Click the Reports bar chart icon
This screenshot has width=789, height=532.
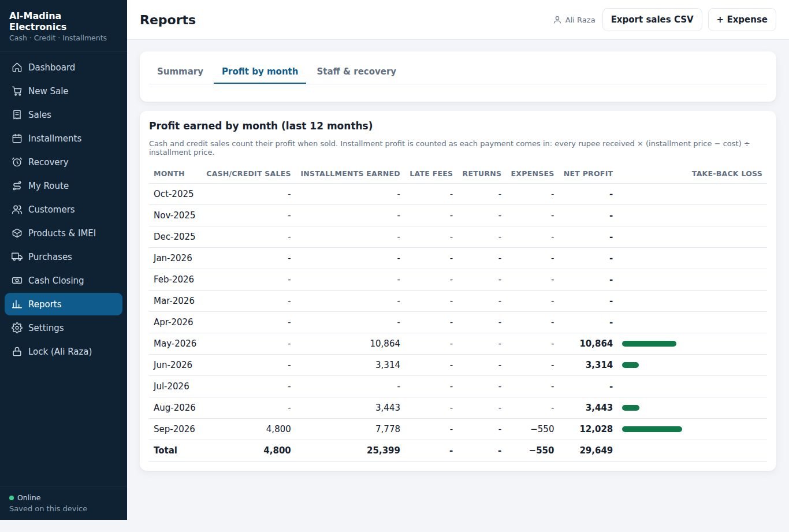click(x=17, y=304)
